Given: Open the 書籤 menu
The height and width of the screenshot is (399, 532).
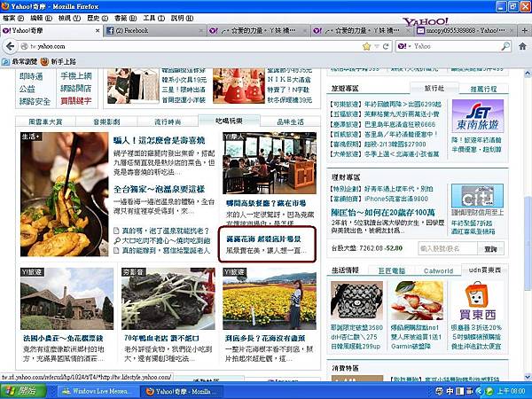Looking at the screenshot, I should pos(125,18).
